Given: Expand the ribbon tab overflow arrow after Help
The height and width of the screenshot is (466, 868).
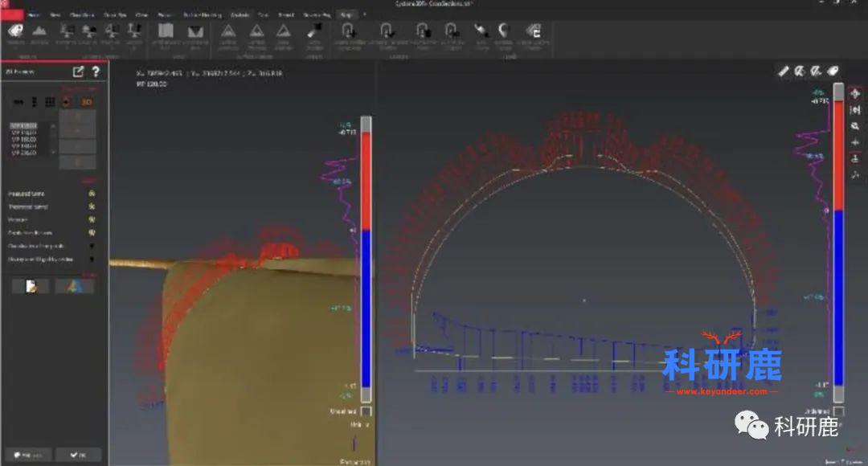Looking at the screenshot, I should click(364, 14).
